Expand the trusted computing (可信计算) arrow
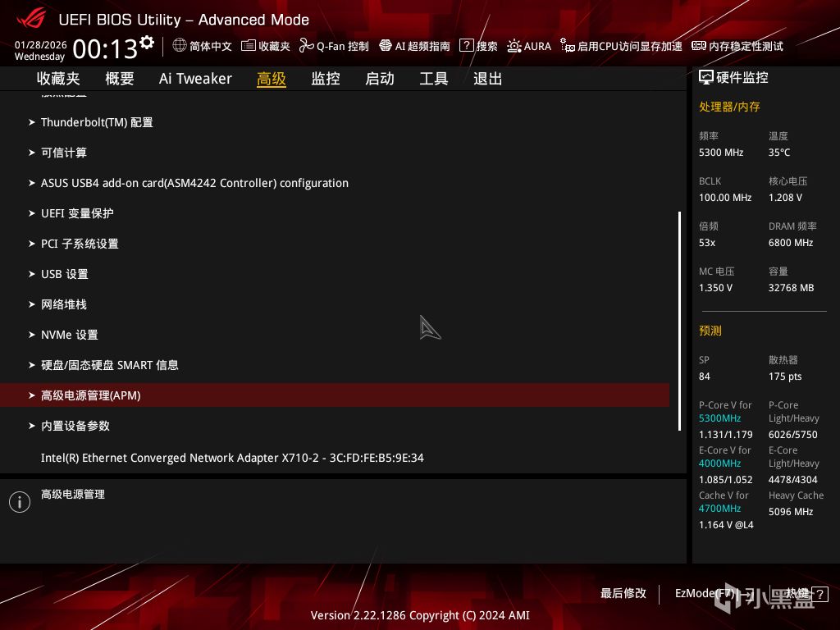 (x=32, y=153)
